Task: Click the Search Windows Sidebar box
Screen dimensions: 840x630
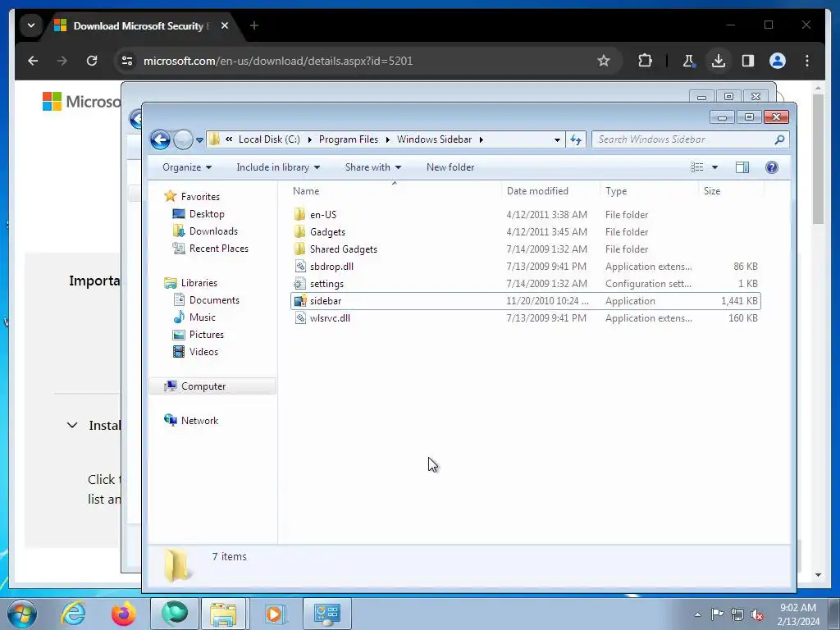Action: [690, 139]
